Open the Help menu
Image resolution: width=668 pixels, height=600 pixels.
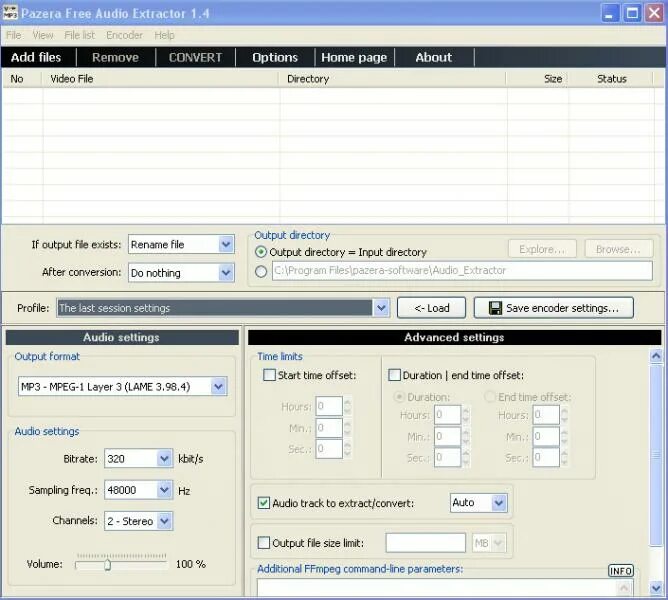(x=164, y=35)
